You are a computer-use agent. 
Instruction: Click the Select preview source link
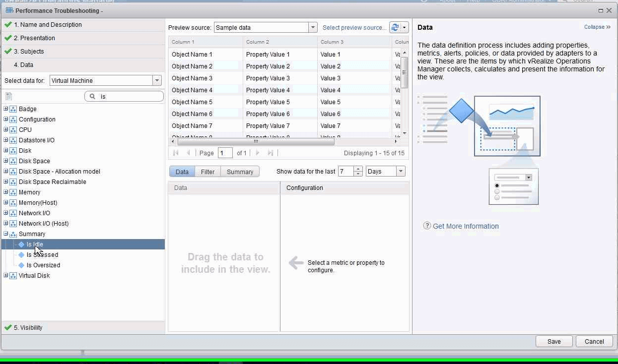tap(354, 28)
